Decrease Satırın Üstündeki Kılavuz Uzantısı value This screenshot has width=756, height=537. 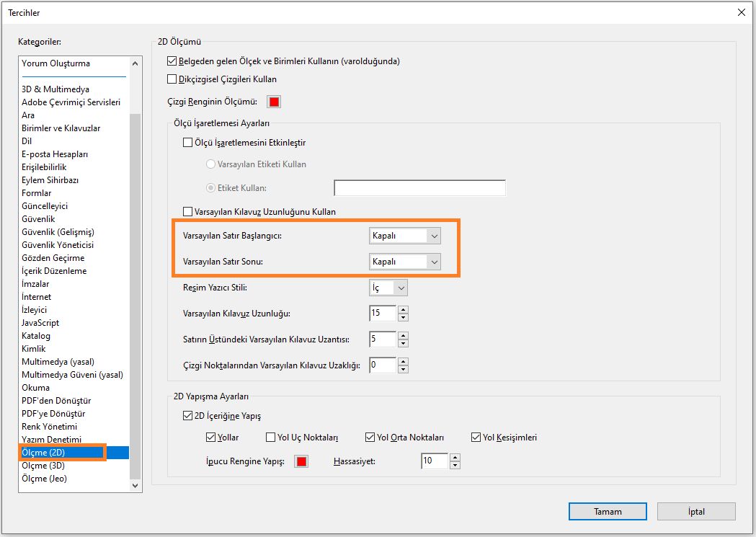click(403, 343)
